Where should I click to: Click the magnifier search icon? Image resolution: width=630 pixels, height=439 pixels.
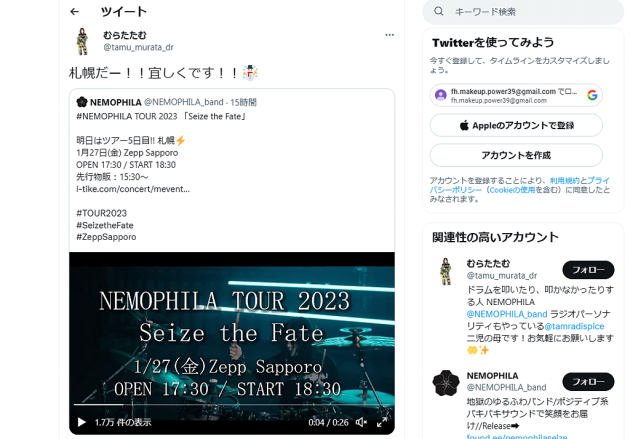[x=439, y=12]
